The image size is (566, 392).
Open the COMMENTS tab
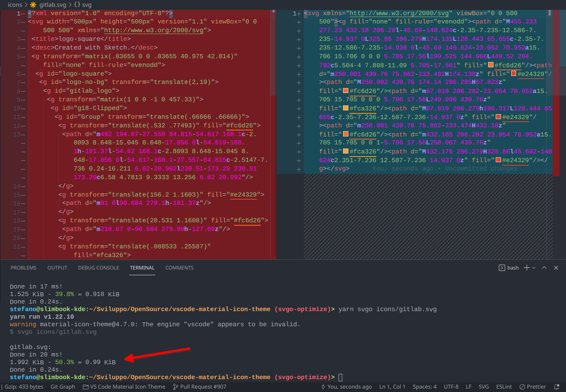pyautogui.click(x=179, y=268)
